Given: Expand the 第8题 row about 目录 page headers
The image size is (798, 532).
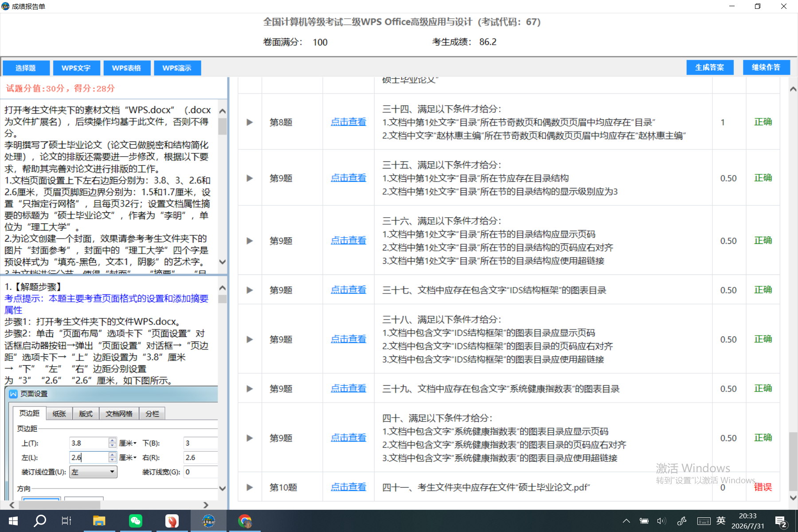Looking at the screenshot, I should pyautogui.click(x=250, y=122).
